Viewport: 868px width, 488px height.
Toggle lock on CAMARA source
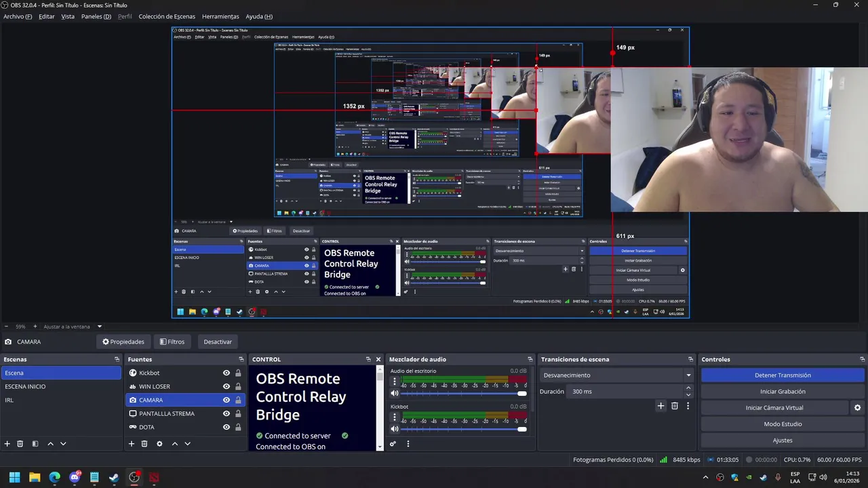point(238,400)
